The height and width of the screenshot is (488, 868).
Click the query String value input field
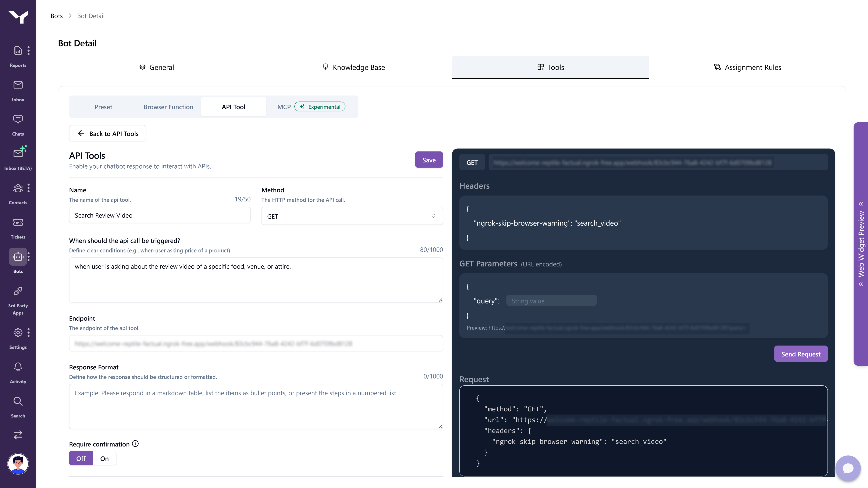point(551,300)
